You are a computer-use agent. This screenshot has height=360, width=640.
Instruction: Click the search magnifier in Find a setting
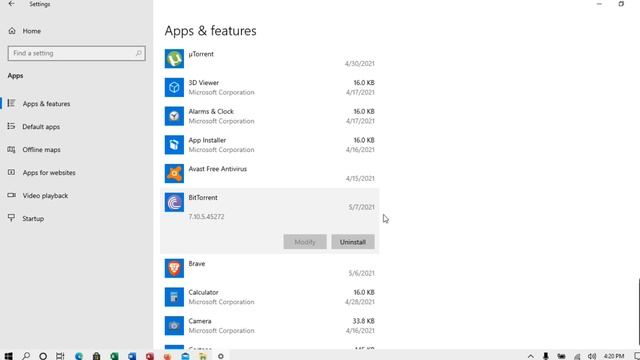coord(138,53)
